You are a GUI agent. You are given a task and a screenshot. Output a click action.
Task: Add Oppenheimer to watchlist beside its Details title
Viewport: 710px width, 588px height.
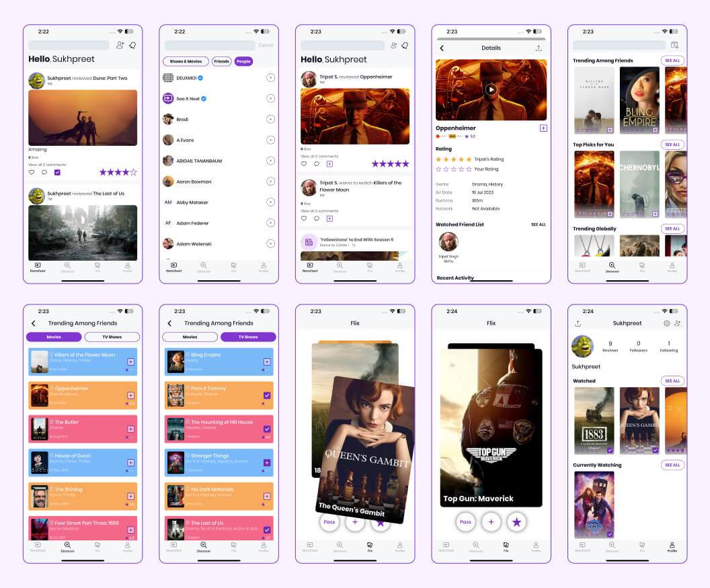543,128
